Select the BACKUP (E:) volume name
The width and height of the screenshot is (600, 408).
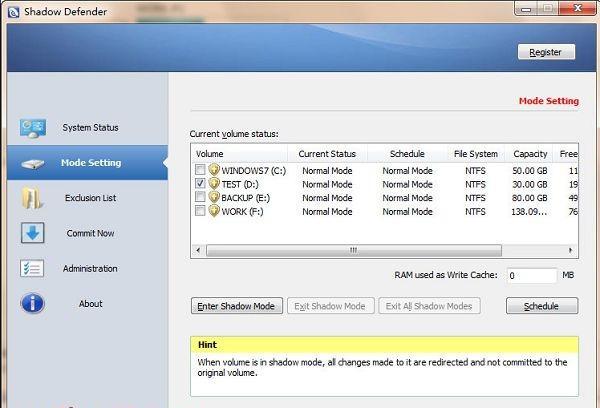[245, 198]
